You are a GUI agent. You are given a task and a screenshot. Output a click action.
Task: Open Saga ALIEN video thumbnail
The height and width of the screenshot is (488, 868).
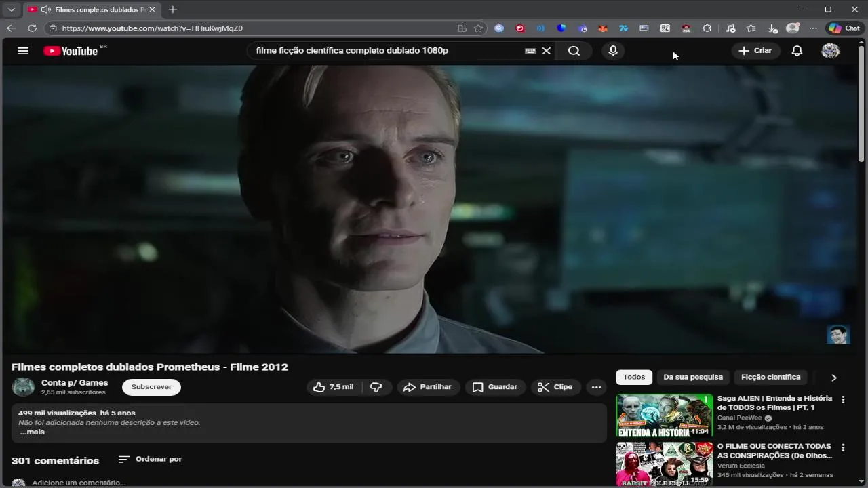tap(664, 415)
